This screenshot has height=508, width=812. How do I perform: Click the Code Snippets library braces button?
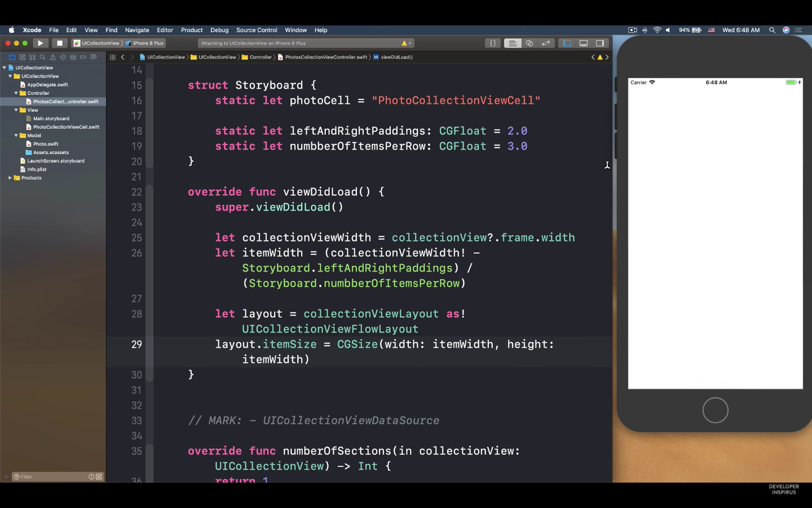(492, 43)
